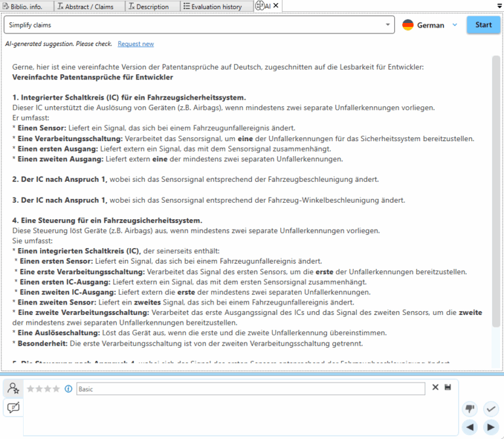Save the rating with floppy disk icon
Screen dimensions: 504x439
[x=448, y=387]
